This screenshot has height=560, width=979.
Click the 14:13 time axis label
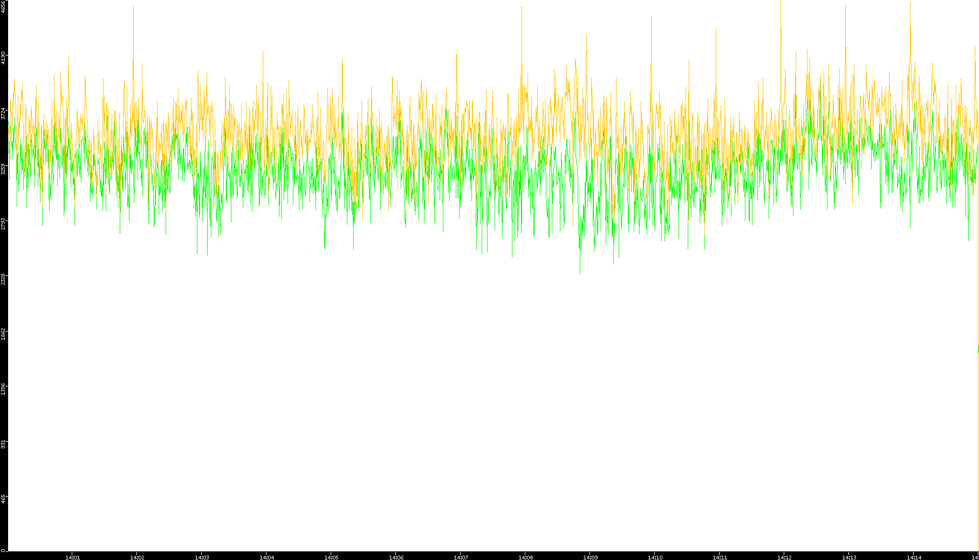[849, 557]
